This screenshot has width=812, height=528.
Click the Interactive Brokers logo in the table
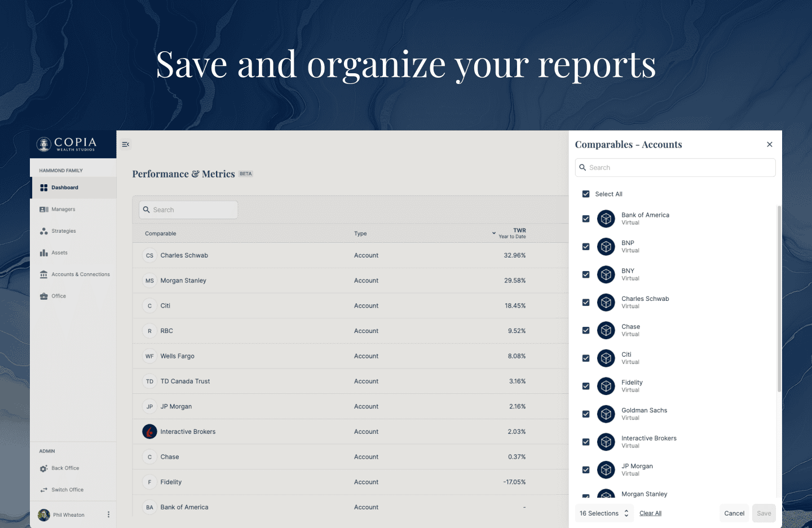coord(149,432)
